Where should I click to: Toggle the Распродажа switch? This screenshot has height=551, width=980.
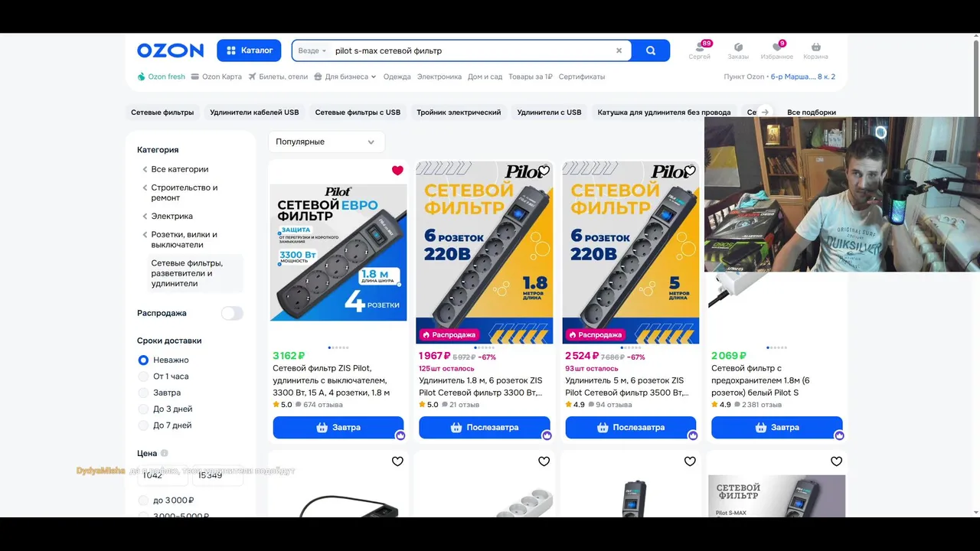pyautogui.click(x=232, y=313)
